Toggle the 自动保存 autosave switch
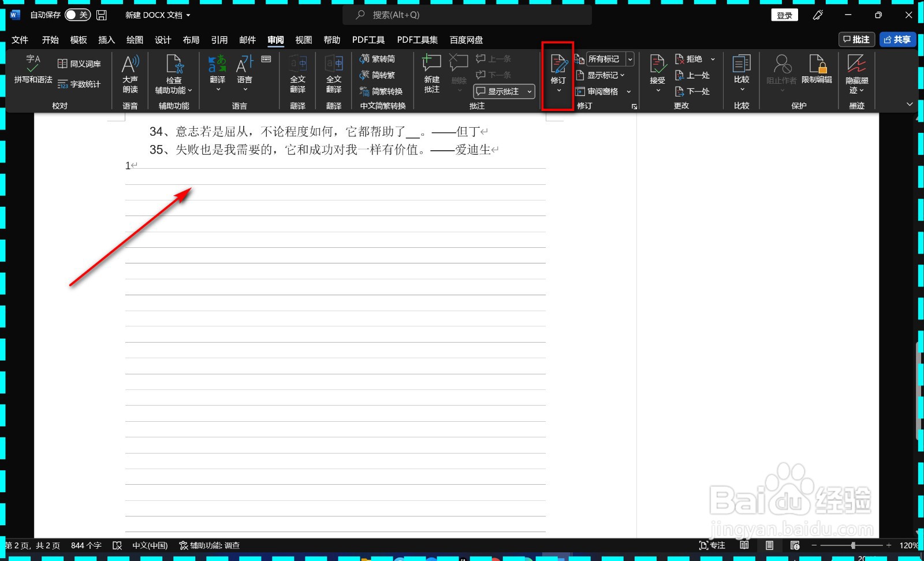924x561 pixels. coord(77,15)
